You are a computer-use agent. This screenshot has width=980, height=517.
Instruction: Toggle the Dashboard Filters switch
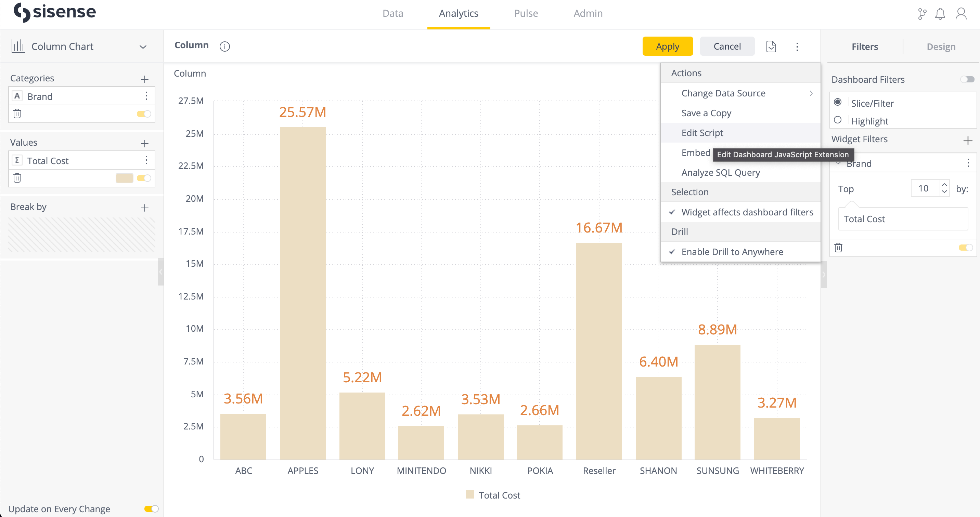[x=967, y=79]
